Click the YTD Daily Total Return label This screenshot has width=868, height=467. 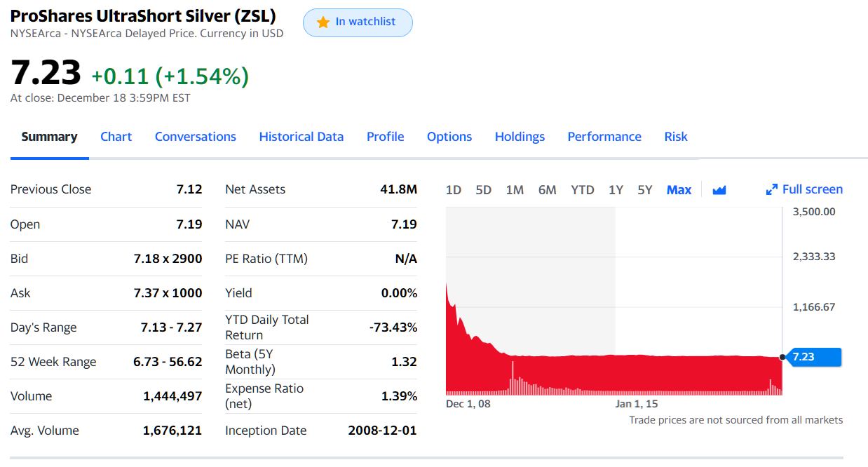[x=267, y=327]
